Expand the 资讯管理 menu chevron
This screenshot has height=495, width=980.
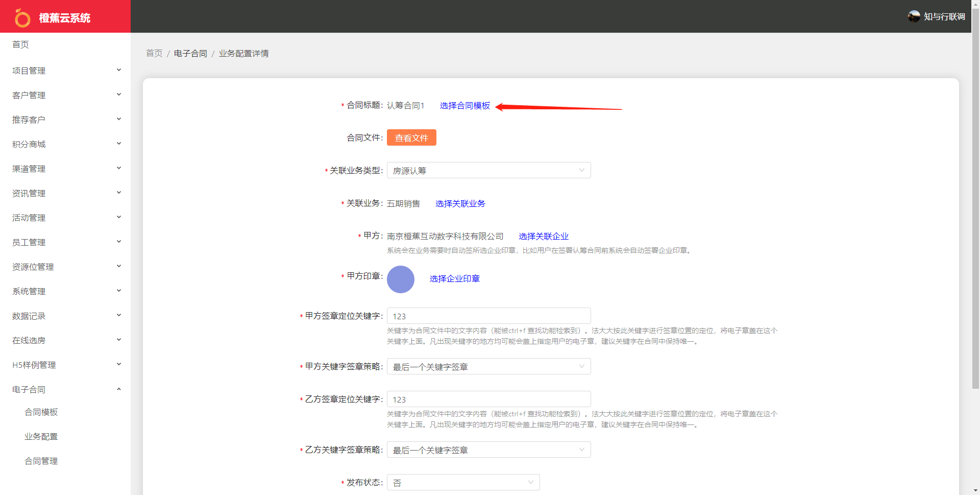(119, 193)
